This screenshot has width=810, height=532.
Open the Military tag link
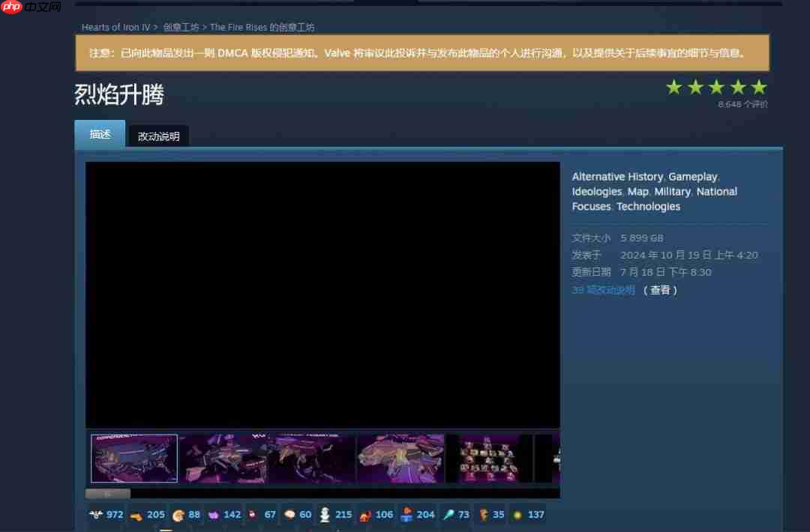672,191
